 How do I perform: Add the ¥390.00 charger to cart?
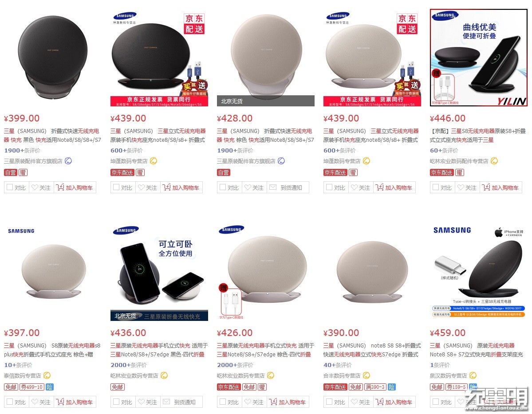(394, 402)
